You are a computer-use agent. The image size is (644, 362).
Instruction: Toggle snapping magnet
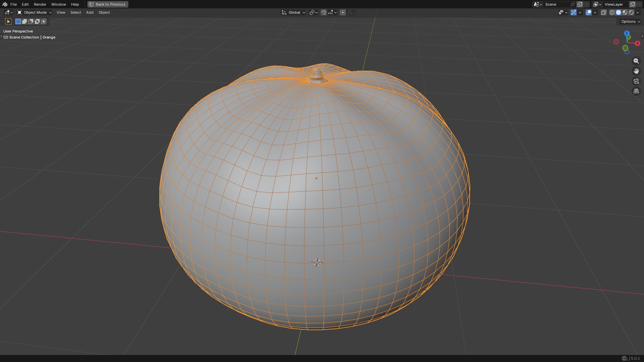click(x=324, y=12)
